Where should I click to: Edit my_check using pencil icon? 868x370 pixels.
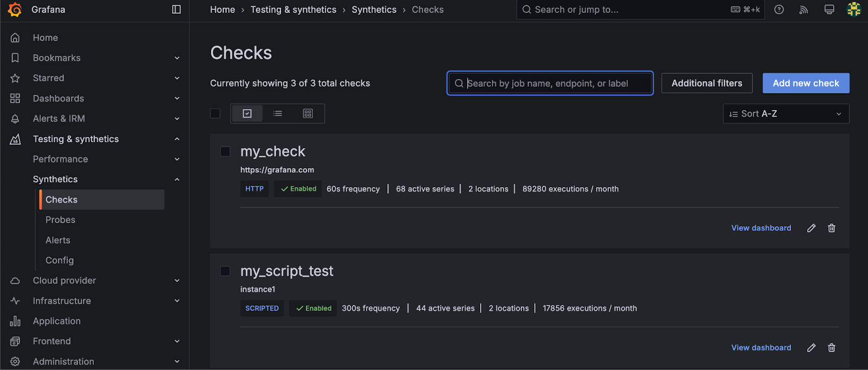point(812,228)
